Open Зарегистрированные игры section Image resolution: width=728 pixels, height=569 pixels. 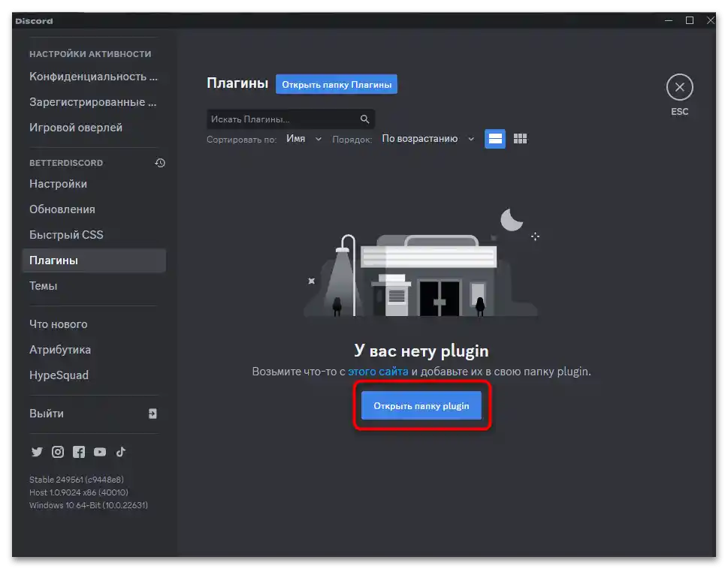pyautogui.click(x=94, y=102)
